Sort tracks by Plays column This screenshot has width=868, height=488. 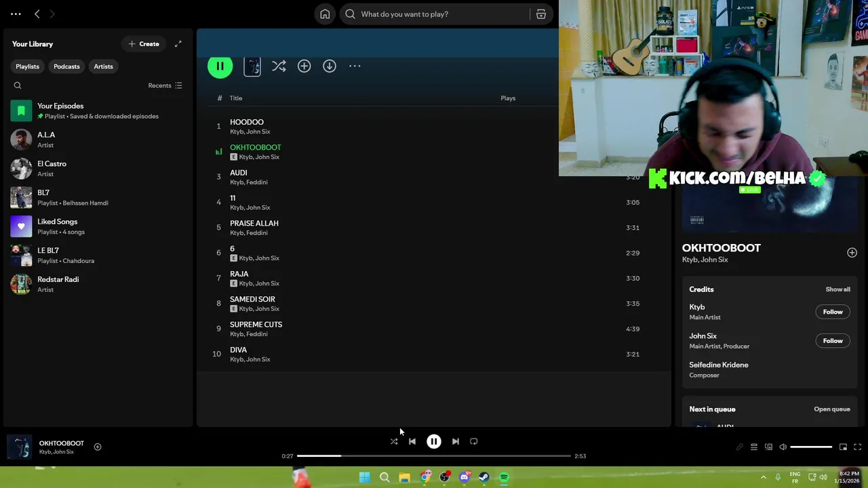508,98
